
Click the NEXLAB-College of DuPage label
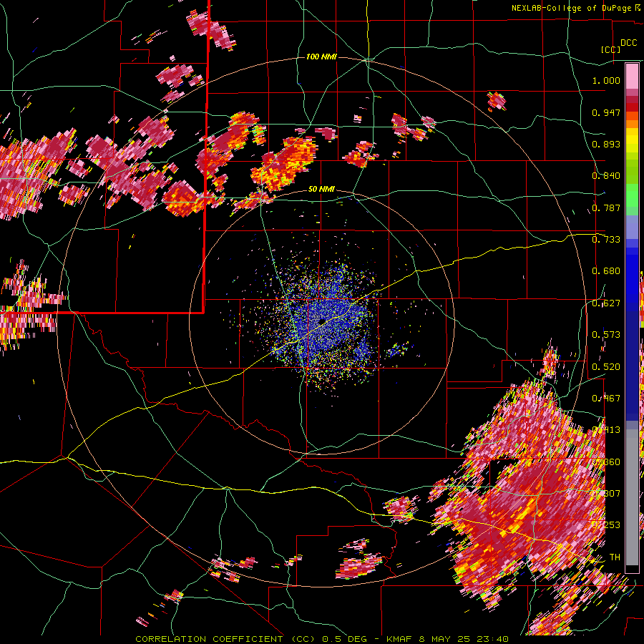point(572,8)
